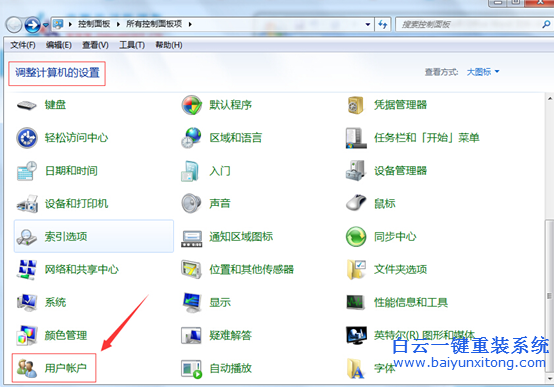Viewport: 554px width, 388px height.
Task: Open 自动播放 icon
Action: pos(191,369)
